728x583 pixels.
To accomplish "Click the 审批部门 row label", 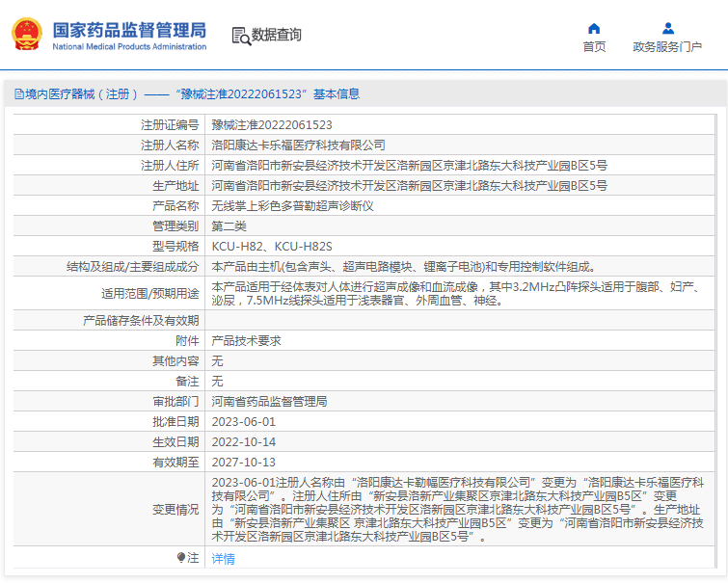I will [175, 402].
